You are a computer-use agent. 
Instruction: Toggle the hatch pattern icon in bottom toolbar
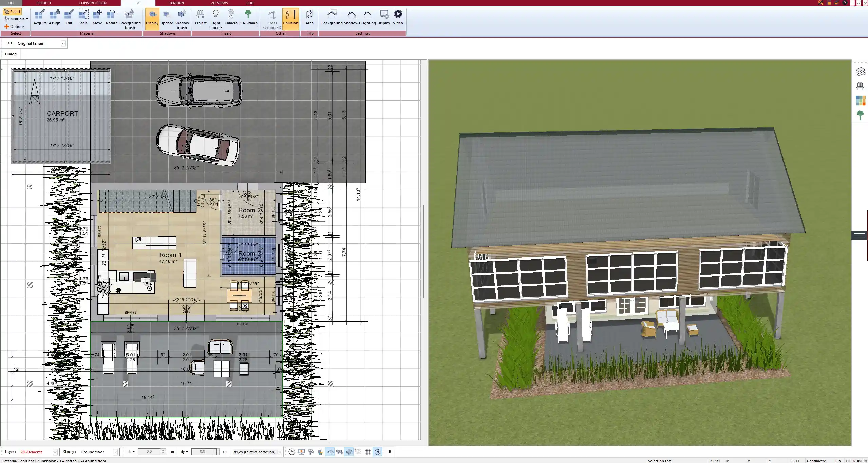pyautogui.click(x=339, y=452)
